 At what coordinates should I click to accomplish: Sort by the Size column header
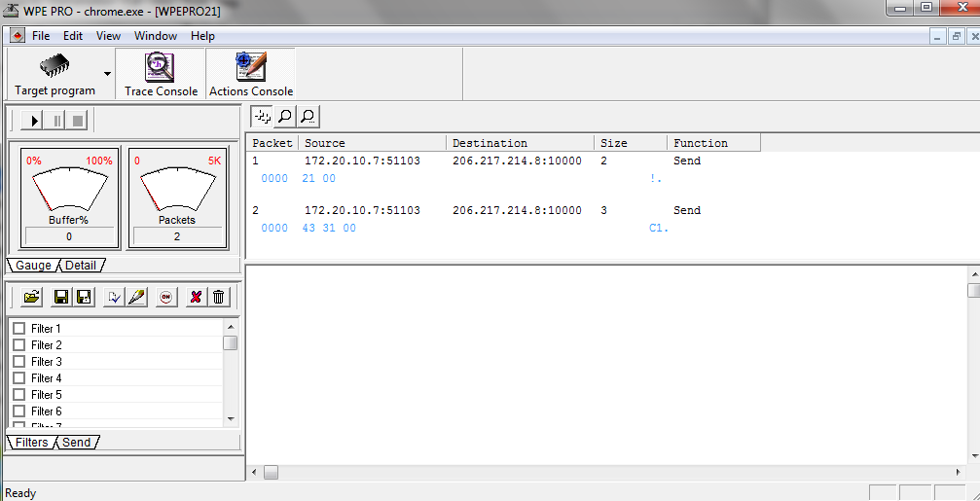[631, 143]
